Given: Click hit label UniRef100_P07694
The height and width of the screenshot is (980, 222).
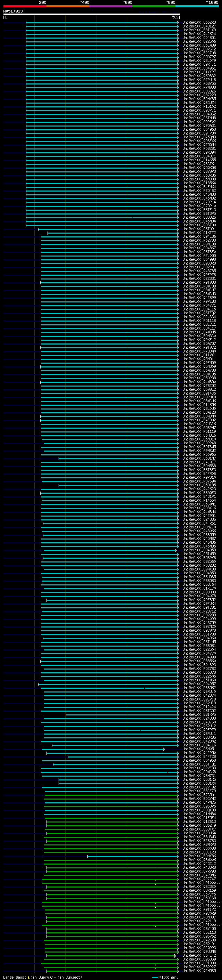Looking at the screenshot, I should 199,481.
